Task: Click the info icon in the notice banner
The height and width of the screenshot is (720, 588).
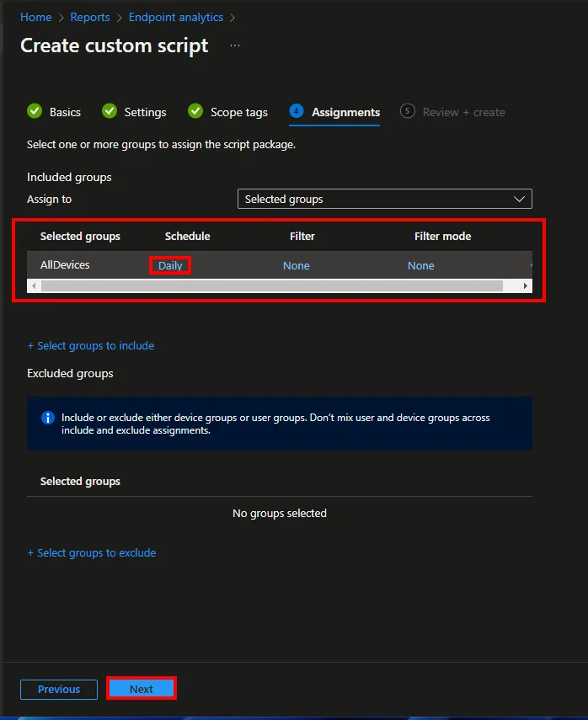Action: (x=48, y=418)
